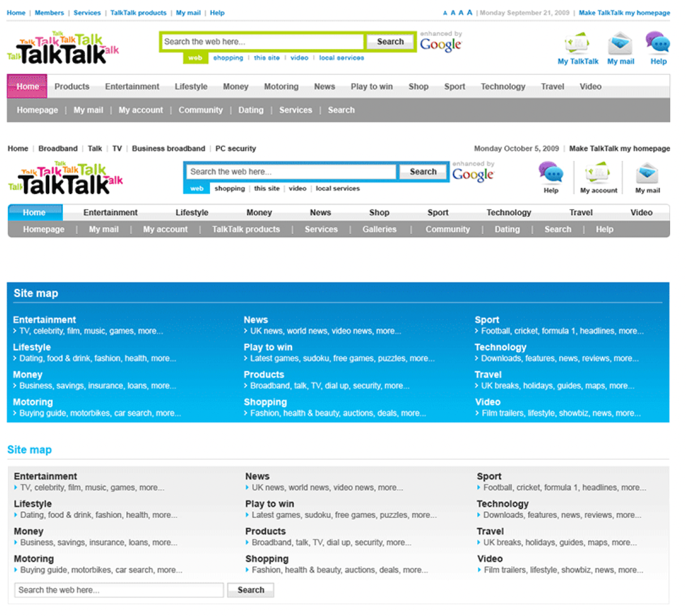Open the pink Home tab in top navigation
The height and width of the screenshot is (616, 686).
pyautogui.click(x=27, y=87)
